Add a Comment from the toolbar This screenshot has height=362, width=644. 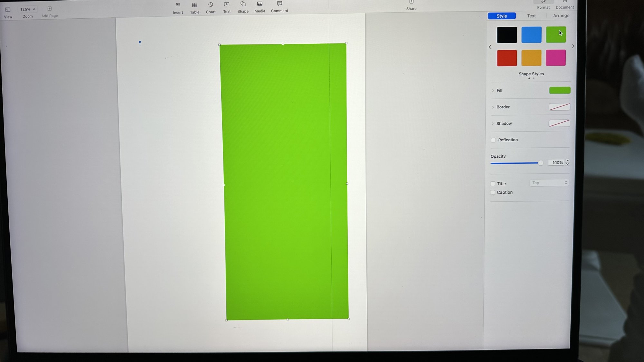point(279,4)
